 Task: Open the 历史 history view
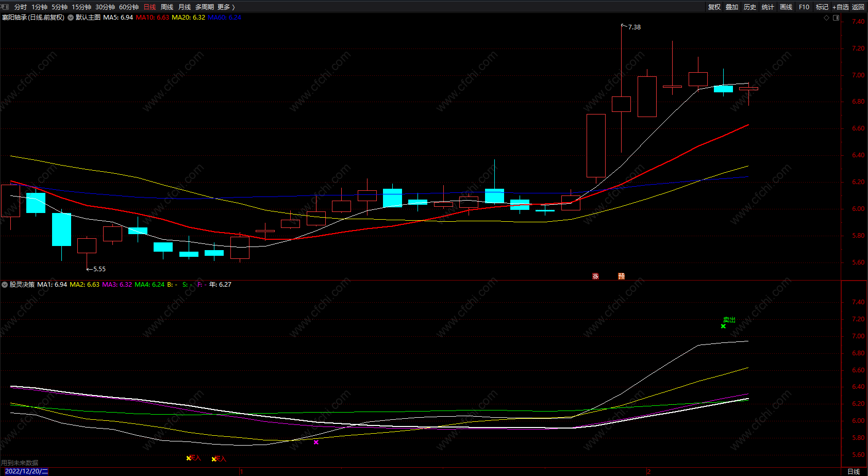(x=750, y=7)
